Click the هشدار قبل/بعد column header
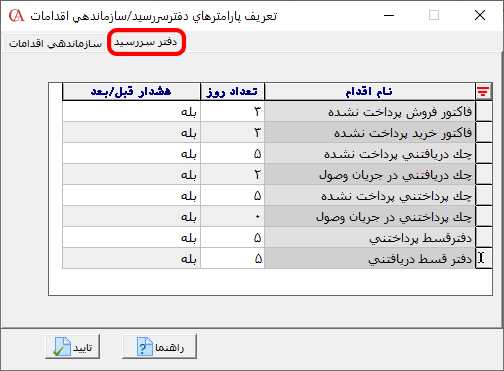The image size is (504, 371). coord(131,91)
